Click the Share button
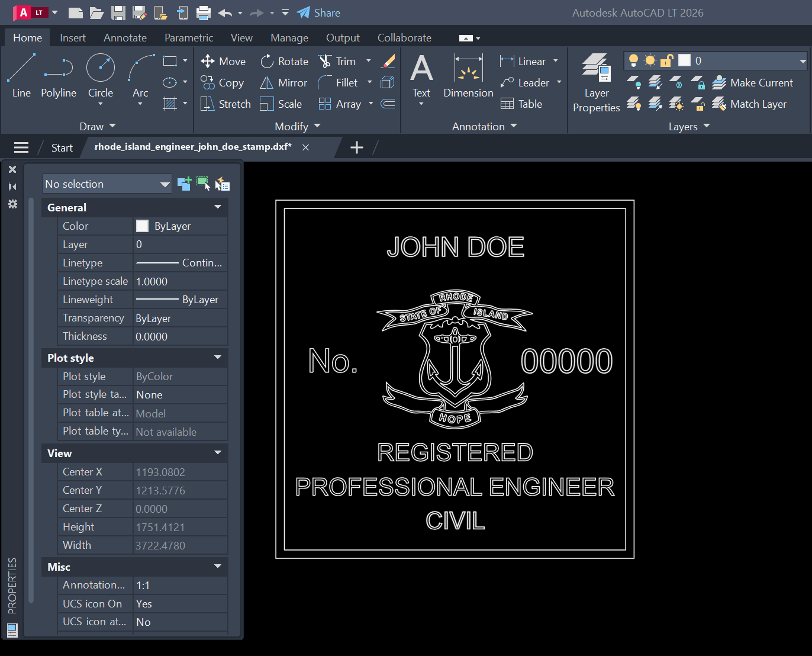Image resolution: width=812 pixels, height=656 pixels. click(x=318, y=12)
